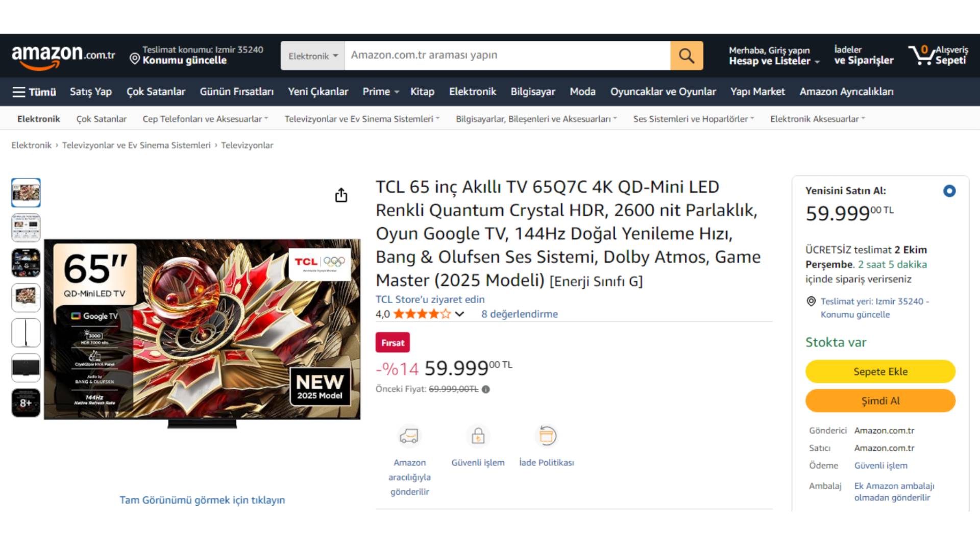
Task: Expand Televizyonlar ve Ev Sinema Sistemleri submenu
Action: (361, 119)
